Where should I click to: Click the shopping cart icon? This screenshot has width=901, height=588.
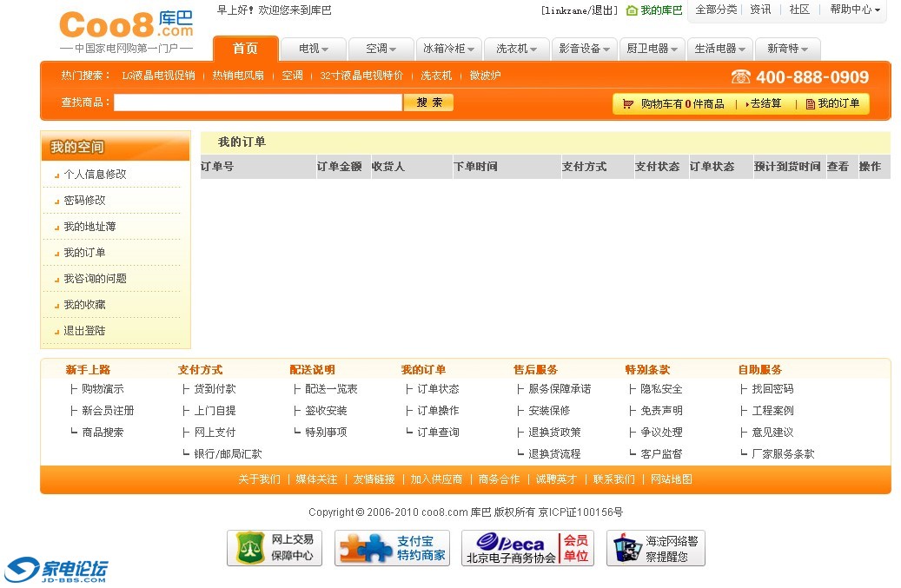[x=628, y=104]
